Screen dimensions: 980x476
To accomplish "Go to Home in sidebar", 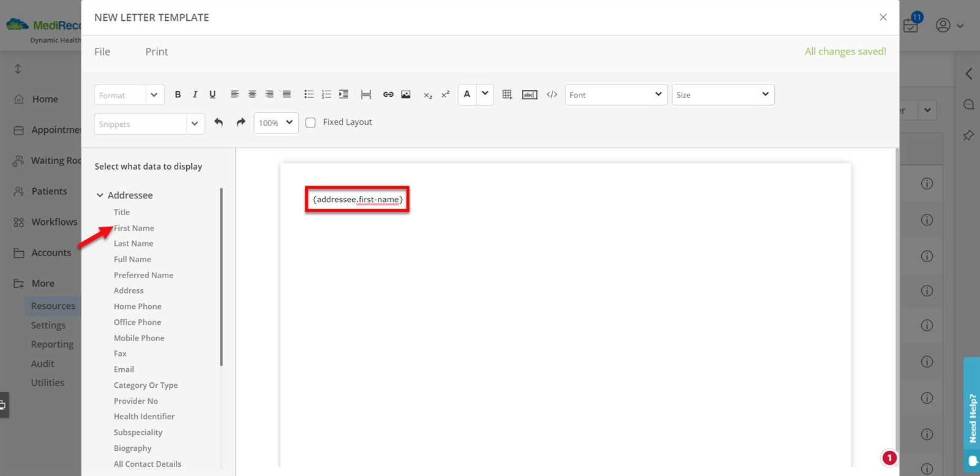I will click(x=45, y=99).
